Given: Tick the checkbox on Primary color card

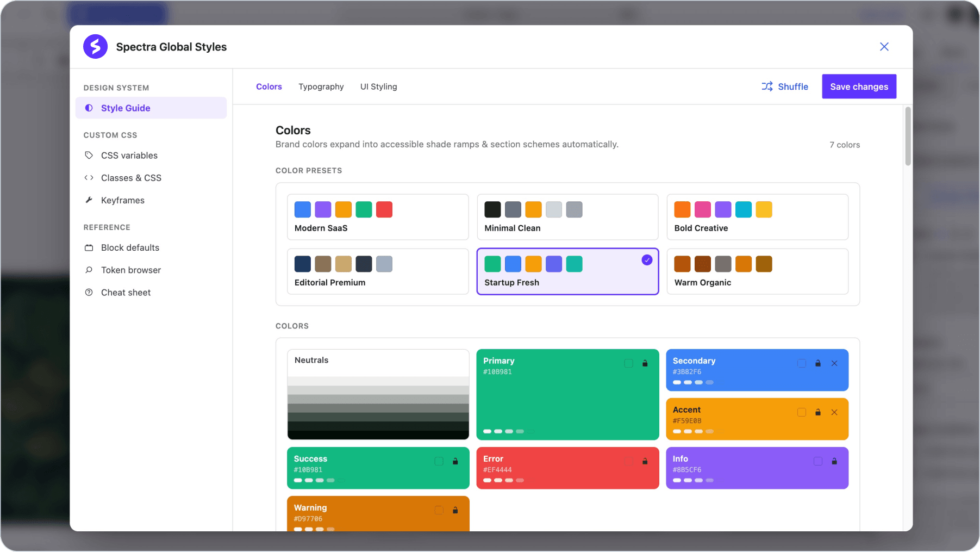Looking at the screenshot, I should 629,363.
